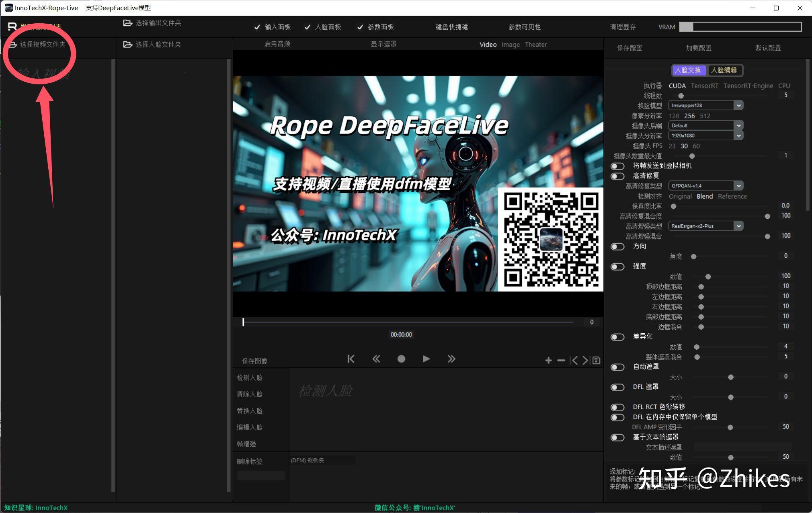This screenshot has width=812, height=513.
Task: Select the Video view mode
Action: 488,45
